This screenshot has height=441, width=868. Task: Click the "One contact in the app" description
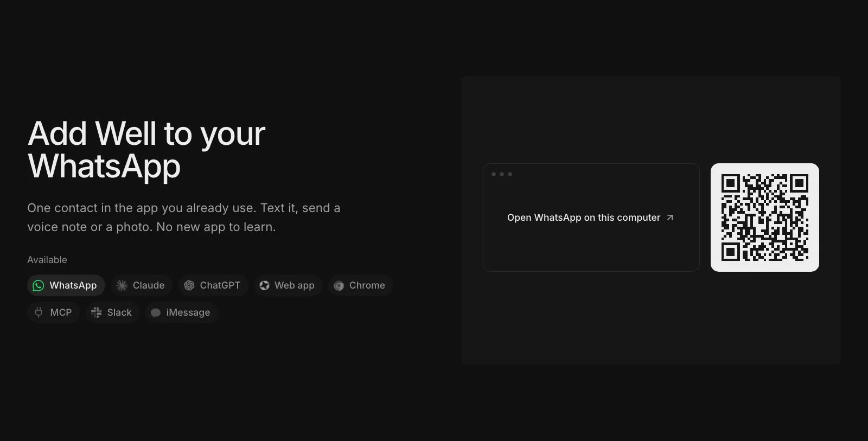pyautogui.click(x=184, y=218)
